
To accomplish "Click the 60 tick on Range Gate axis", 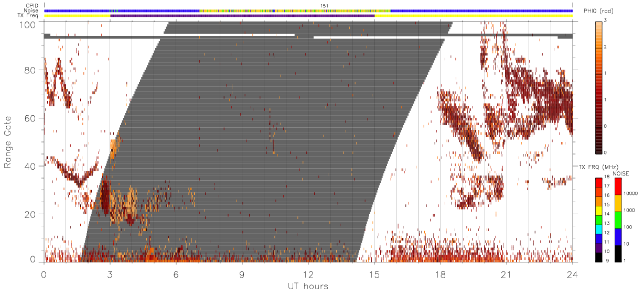I will click(x=30, y=118).
